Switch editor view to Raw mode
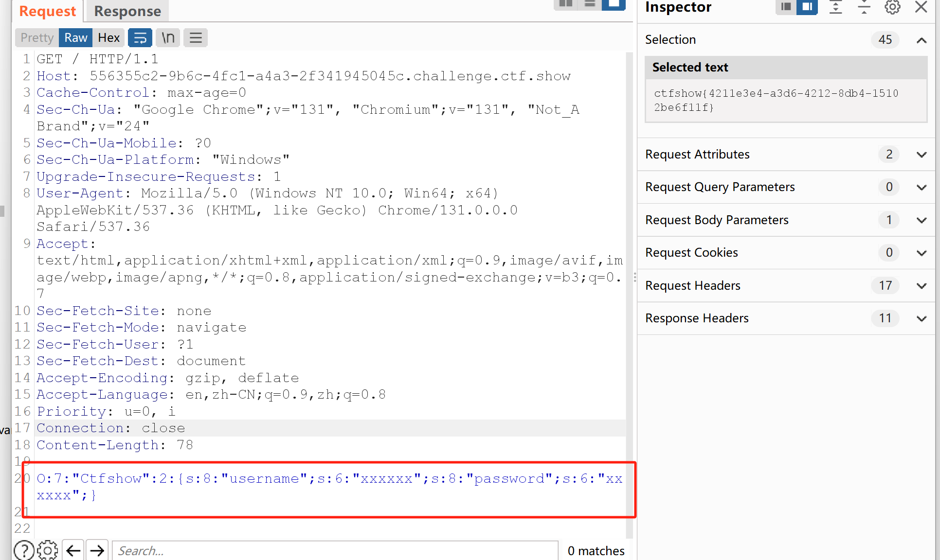The width and height of the screenshot is (940, 560). 75,38
